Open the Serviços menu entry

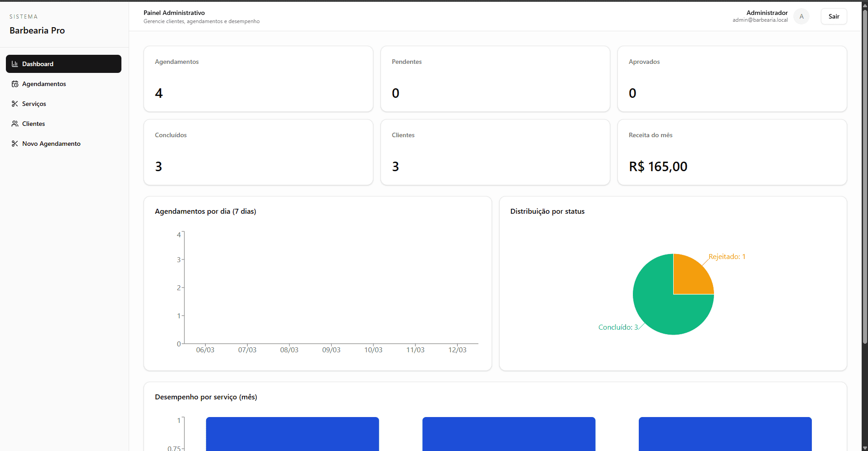pyautogui.click(x=34, y=104)
